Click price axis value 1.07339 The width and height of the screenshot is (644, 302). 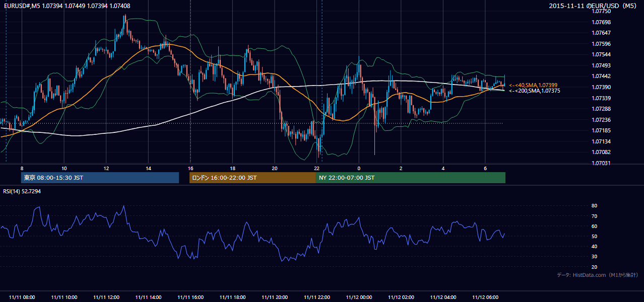click(602, 98)
